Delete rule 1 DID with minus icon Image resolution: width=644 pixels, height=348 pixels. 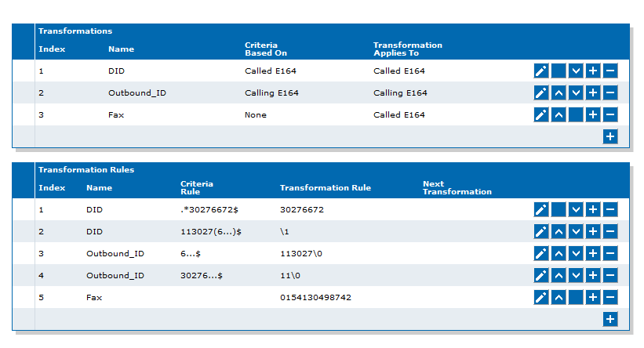[x=610, y=209]
